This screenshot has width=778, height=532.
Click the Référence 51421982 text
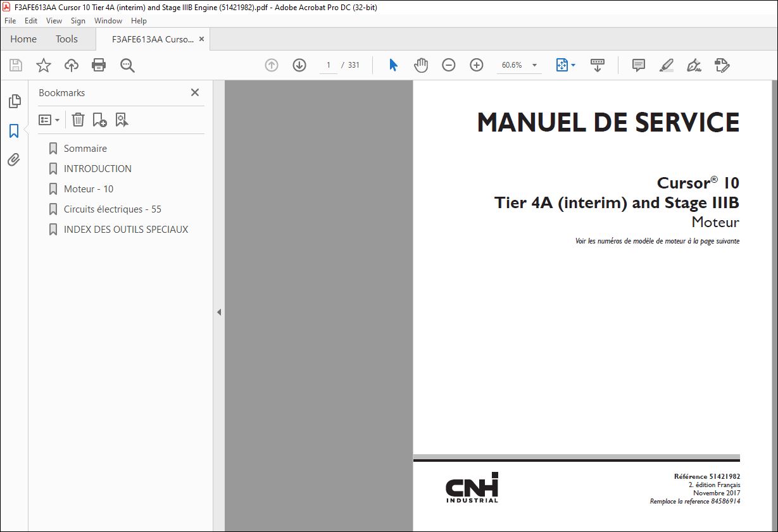[707, 476]
